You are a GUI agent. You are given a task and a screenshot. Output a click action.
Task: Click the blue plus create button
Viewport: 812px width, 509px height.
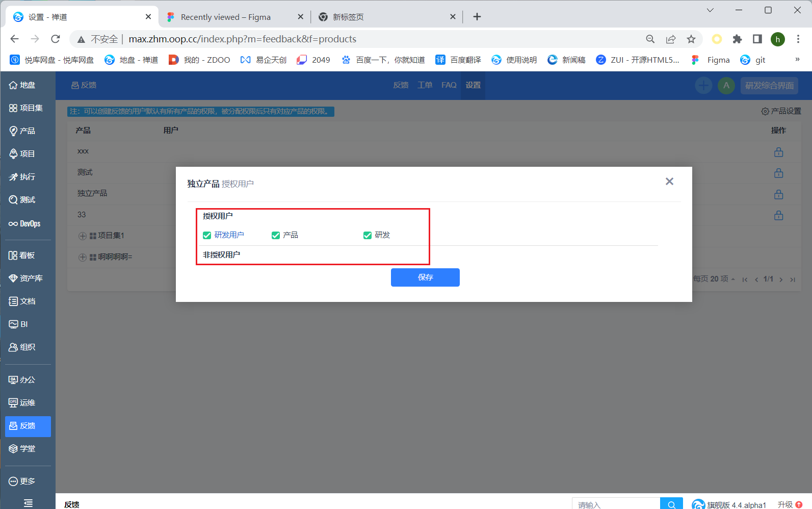point(703,85)
